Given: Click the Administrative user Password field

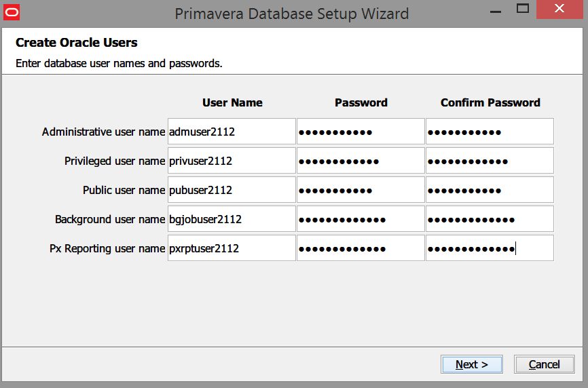Looking at the screenshot, I should [x=361, y=132].
